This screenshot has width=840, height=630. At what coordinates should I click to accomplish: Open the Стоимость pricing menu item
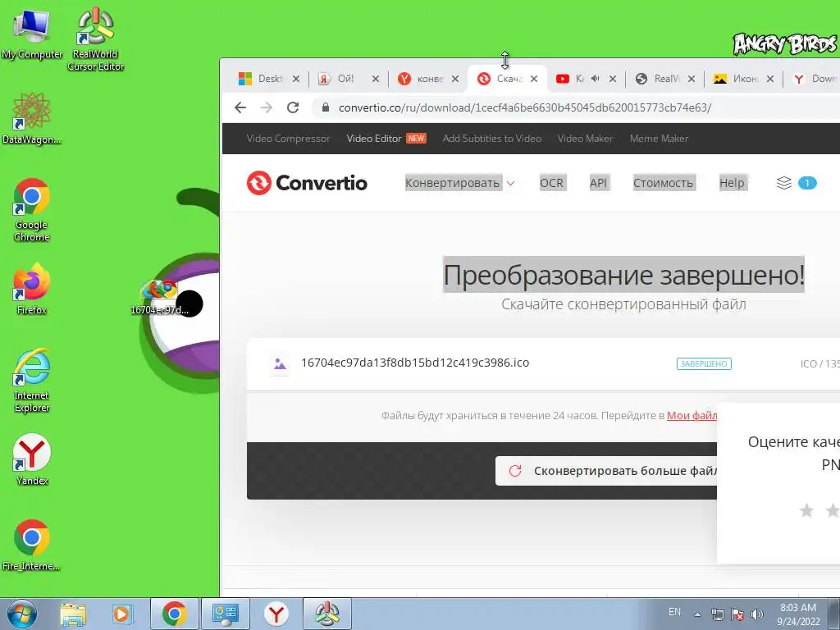click(663, 183)
